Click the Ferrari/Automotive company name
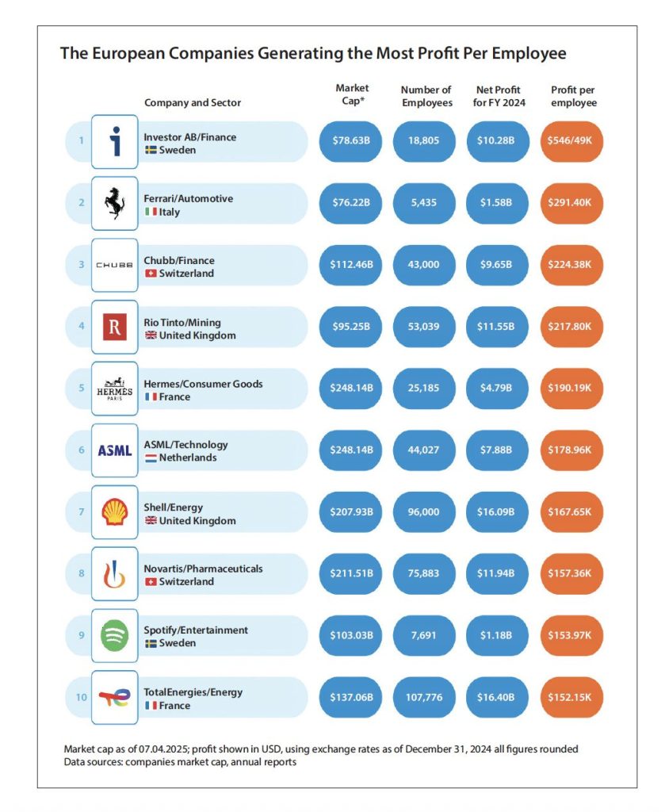 [x=188, y=198]
